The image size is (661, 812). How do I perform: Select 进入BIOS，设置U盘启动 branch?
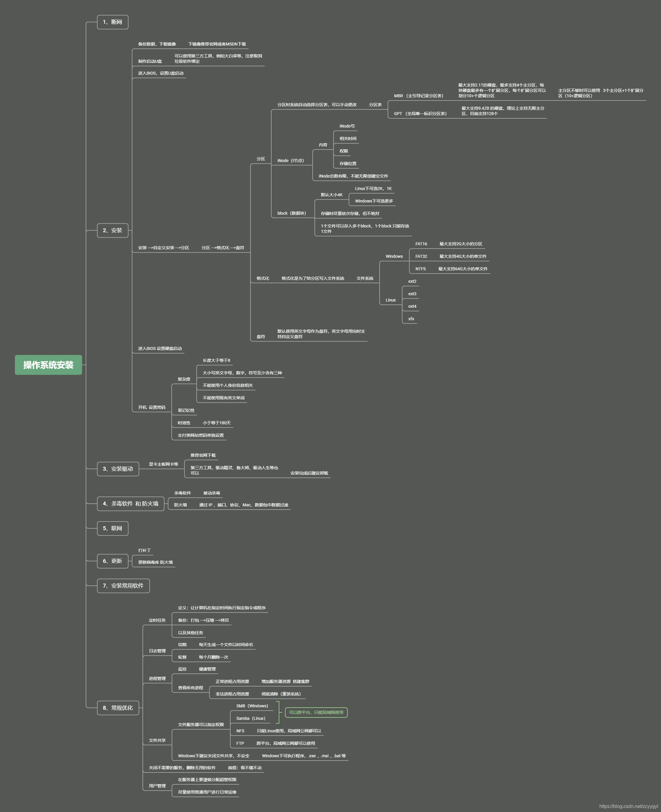pos(161,73)
